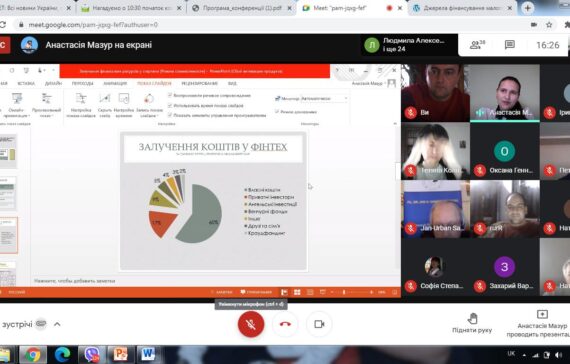Open Анастасія Мазур presentation info button
570x364 pixels.
tap(542, 324)
